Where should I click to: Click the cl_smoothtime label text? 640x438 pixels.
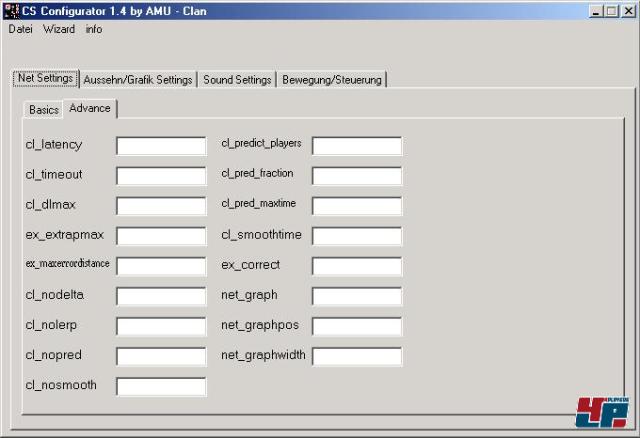coord(261,235)
